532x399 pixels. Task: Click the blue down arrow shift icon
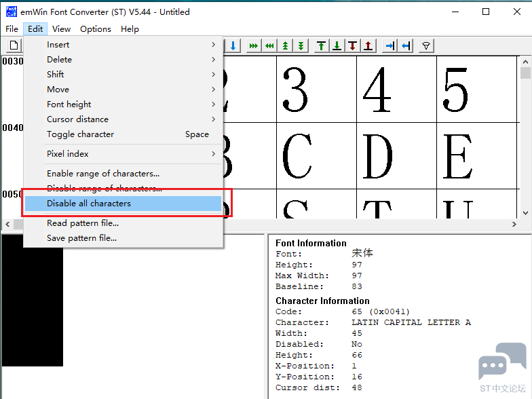(x=233, y=45)
